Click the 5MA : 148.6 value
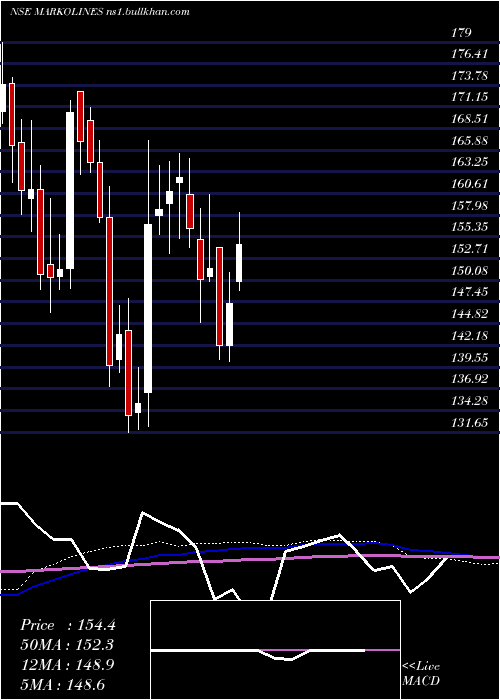Screen dimensions: 500x700 63,684
